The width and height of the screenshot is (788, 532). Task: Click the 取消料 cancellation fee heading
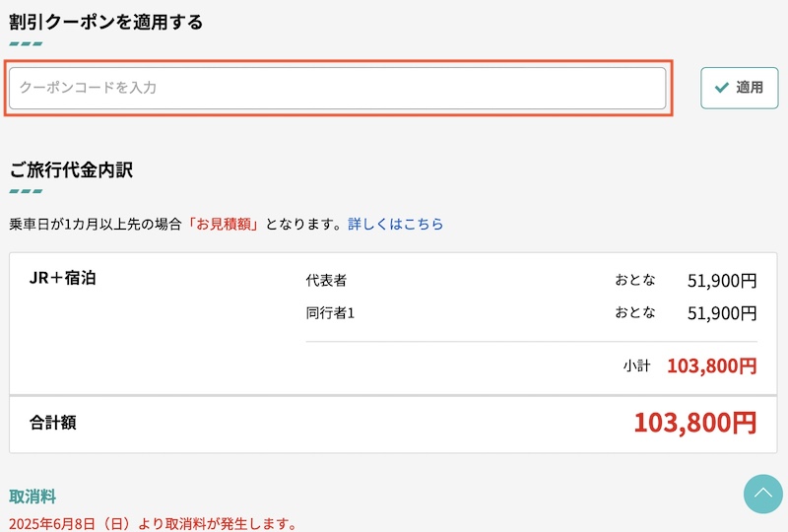click(x=33, y=497)
